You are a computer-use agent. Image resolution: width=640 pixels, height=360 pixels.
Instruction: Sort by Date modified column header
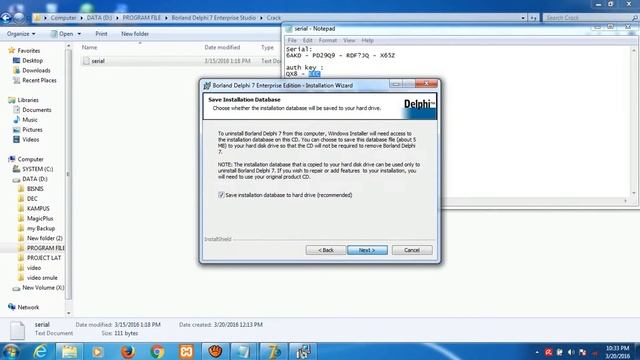point(222,47)
